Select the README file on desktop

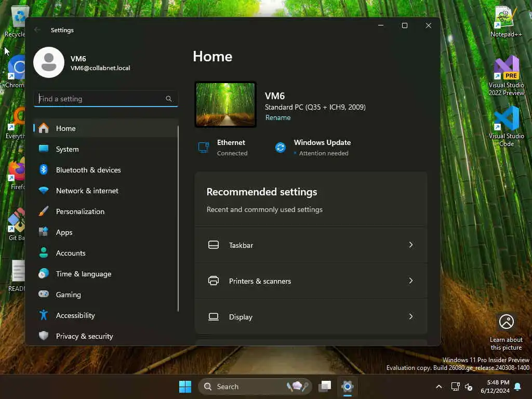click(16, 275)
